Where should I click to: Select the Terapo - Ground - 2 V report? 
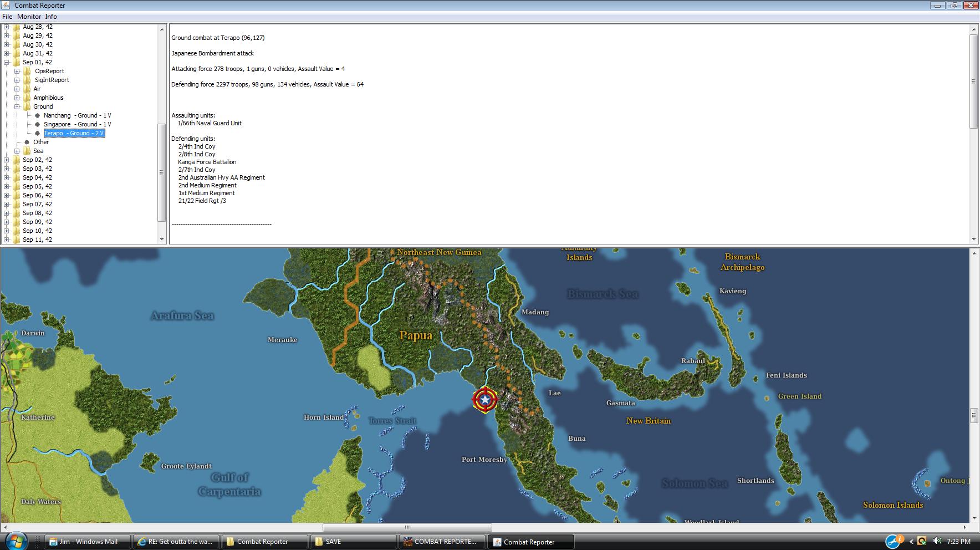coord(74,133)
